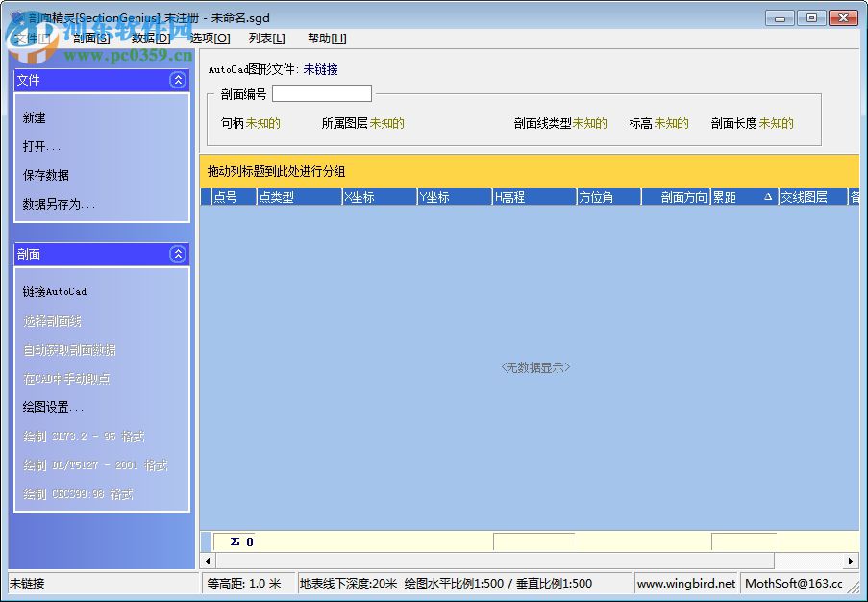
Task: Visit the www.wingbird.net link
Action: [x=686, y=583]
